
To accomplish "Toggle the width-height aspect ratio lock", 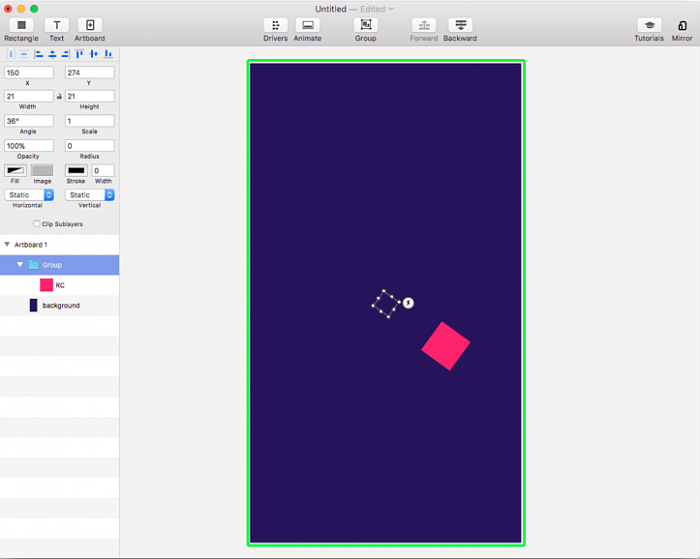I will pyautogui.click(x=59, y=96).
